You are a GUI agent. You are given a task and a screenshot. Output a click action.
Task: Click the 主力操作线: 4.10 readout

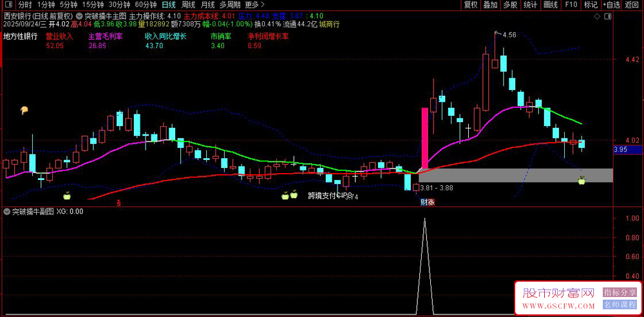point(155,17)
